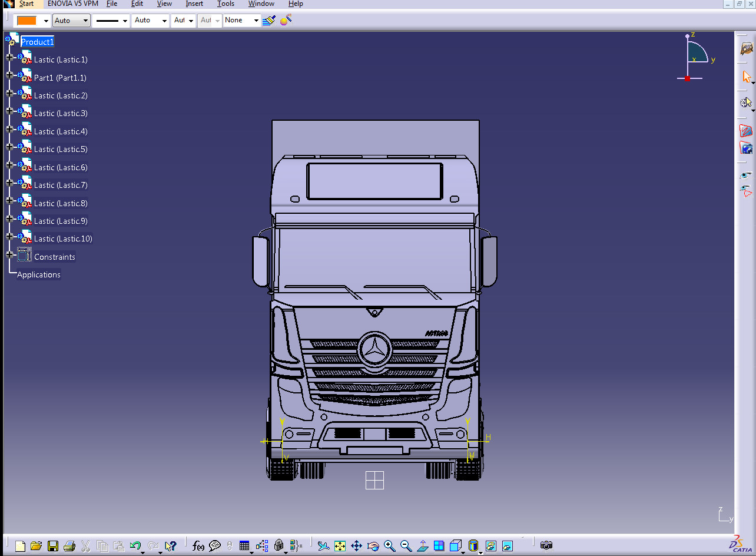Click the Print icon

(69, 546)
